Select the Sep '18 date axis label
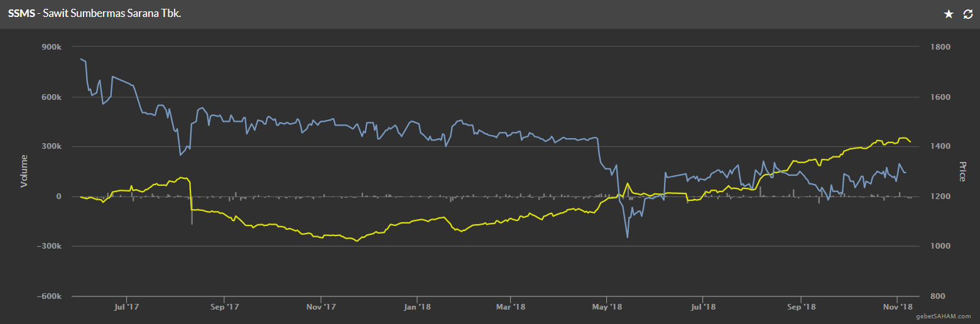Image resolution: width=980 pixels, height=324 pixels. tap(801, 307)
